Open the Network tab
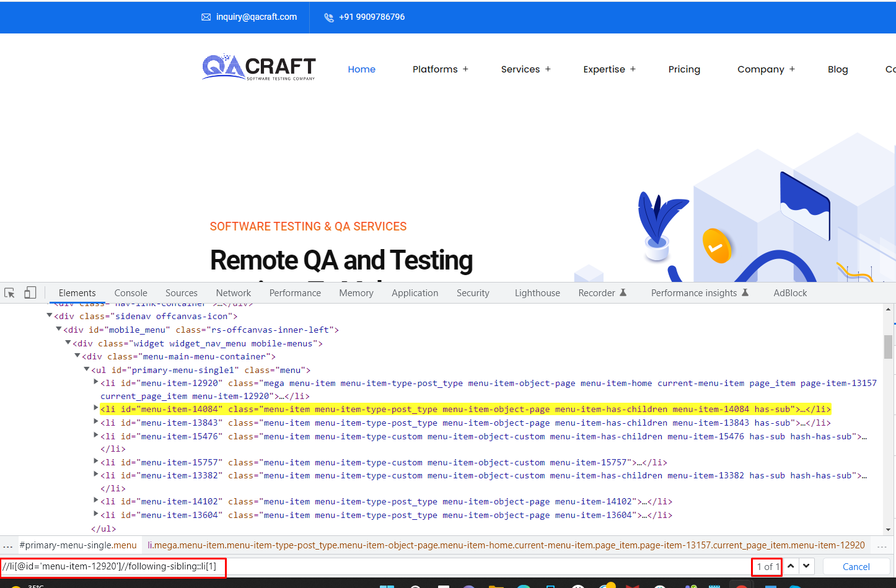 click(233, 293)
